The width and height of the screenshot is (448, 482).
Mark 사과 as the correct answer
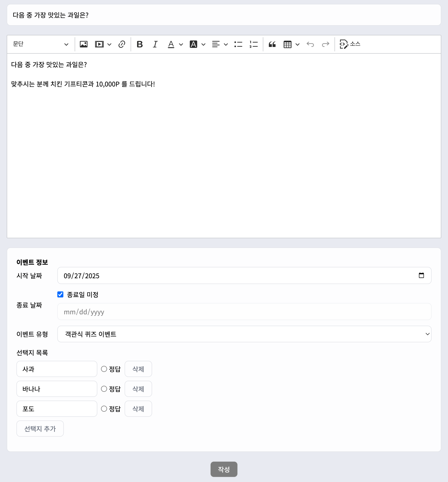tap(104, 369)
